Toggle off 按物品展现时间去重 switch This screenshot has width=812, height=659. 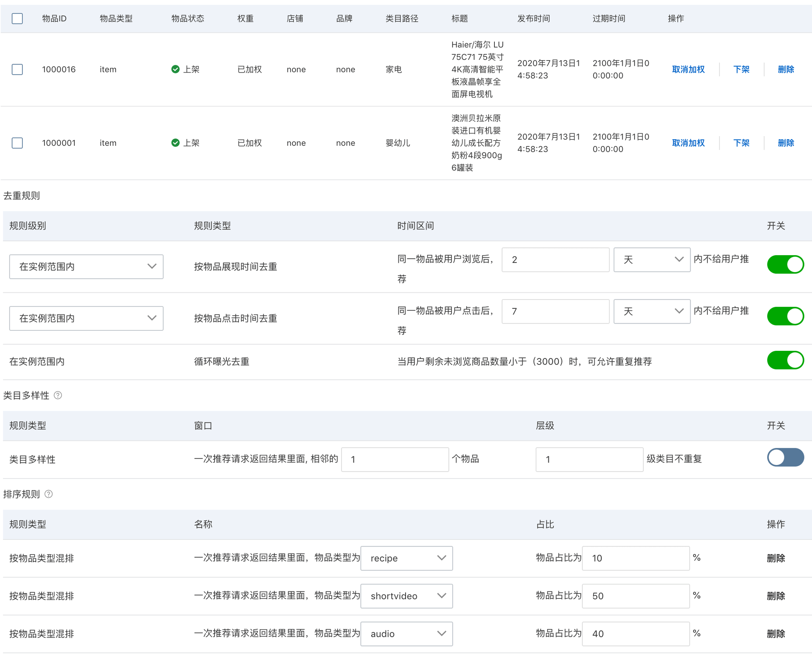coord(785,264)
